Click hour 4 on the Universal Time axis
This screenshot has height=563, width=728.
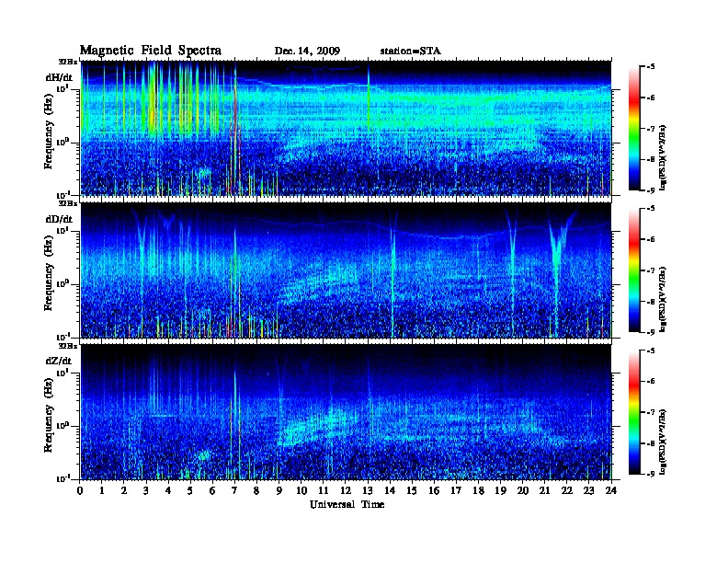coord(168,490)
